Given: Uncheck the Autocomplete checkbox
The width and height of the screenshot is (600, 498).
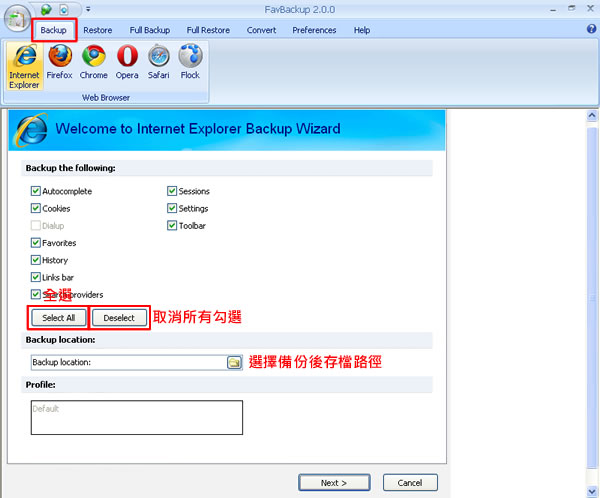Looking at the screenshot, I should coord(36,191).
